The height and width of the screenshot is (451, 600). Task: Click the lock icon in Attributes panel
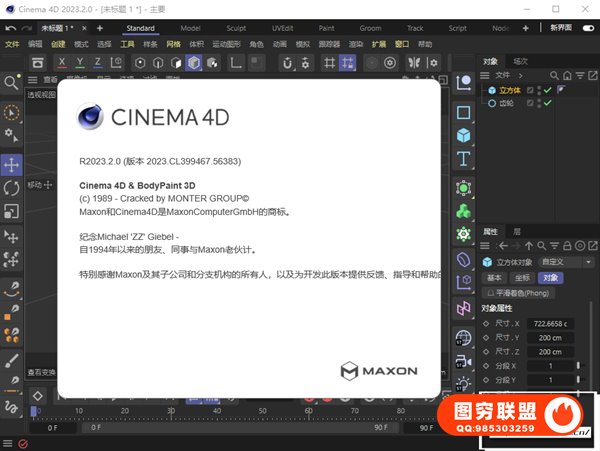(x=565, y=246)
